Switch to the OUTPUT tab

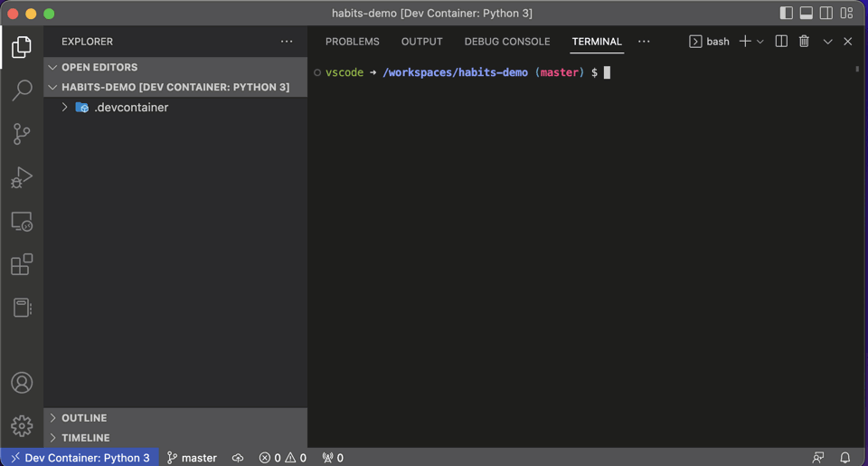(x=422, y=42)
